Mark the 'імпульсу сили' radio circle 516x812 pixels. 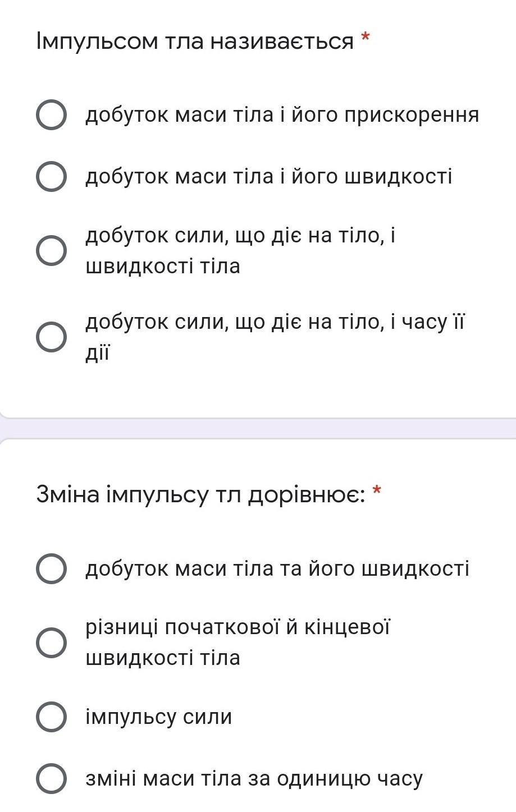[51, 717]
